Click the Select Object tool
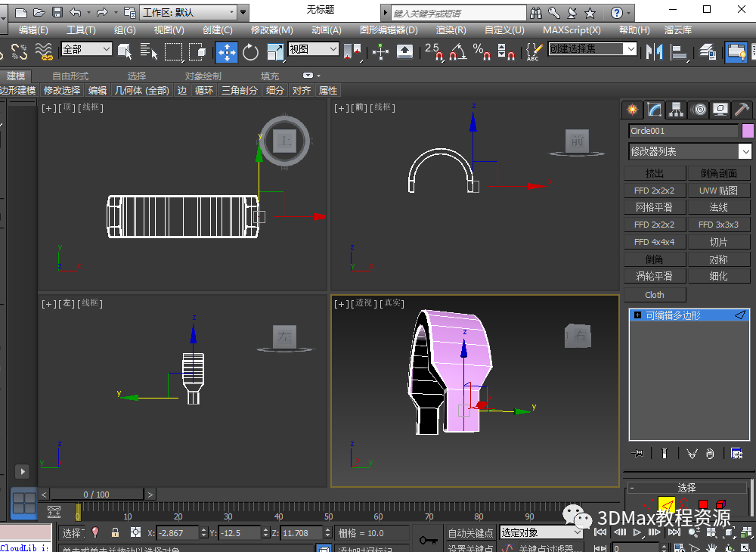This screenshot has height=552, width=756. point(125,51)
